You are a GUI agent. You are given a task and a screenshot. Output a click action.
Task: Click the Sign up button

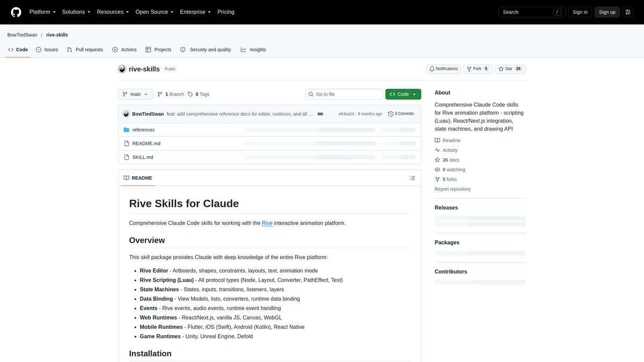(607, 12)
